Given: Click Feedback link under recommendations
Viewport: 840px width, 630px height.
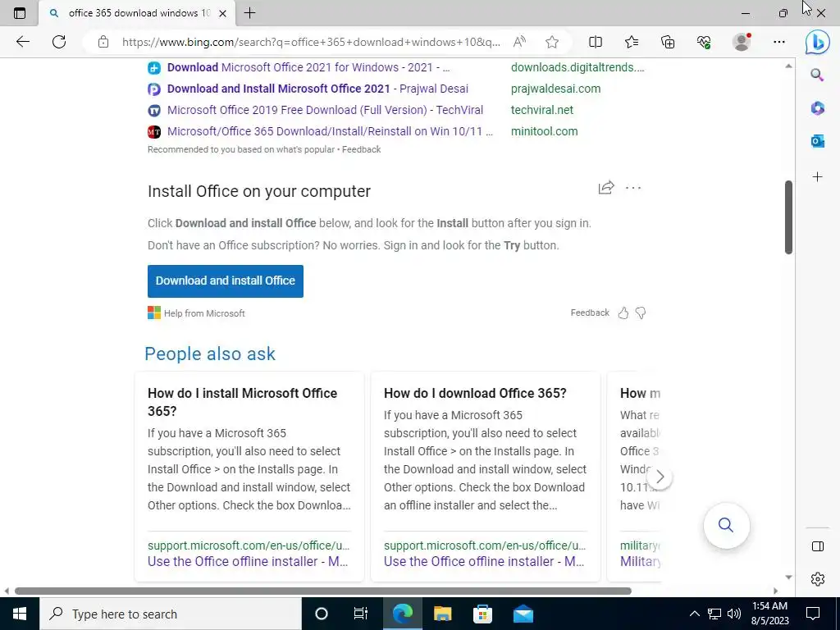Looking at the screenshot, I should [x=361, y=149].
